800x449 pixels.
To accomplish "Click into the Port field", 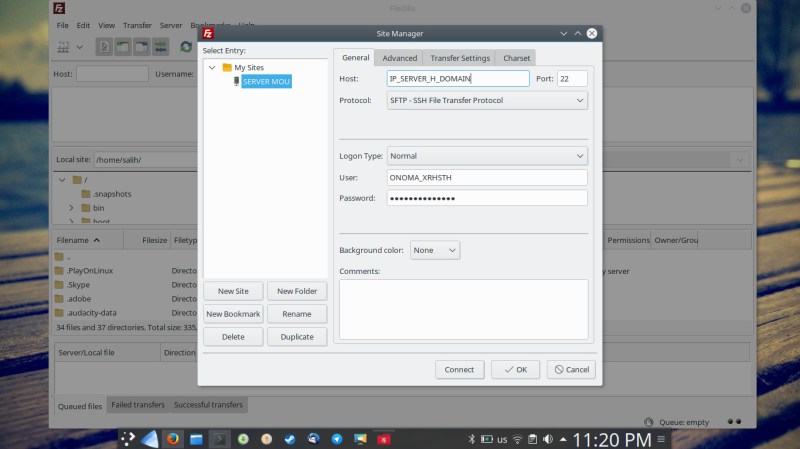I will click(572, 79).
